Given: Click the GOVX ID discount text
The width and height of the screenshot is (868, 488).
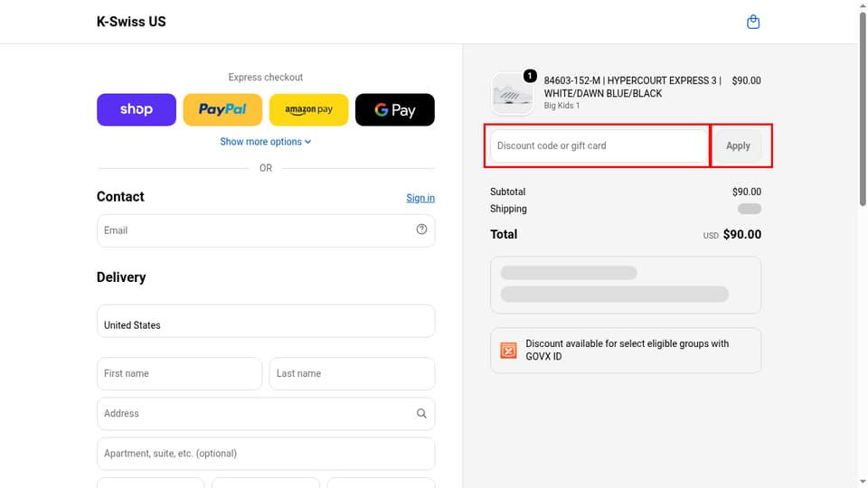Looking at the screenshot, I should [x=627, y=350].
